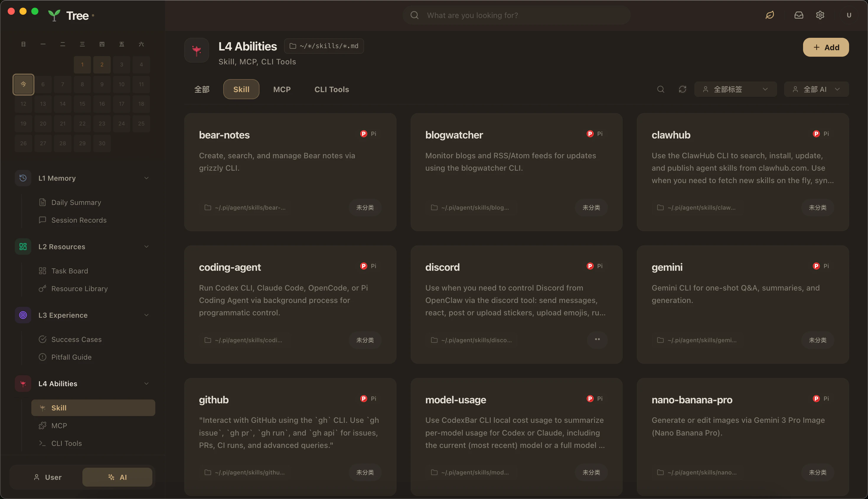Click the leaf icon in top bar
This screenshot has height=499, width=868.
[x=770, y=15]
